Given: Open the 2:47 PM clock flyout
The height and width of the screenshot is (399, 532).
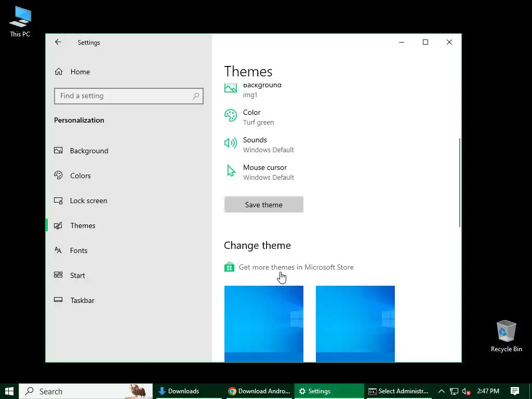Looking at the screenshot, I should (x=488, y=391).
